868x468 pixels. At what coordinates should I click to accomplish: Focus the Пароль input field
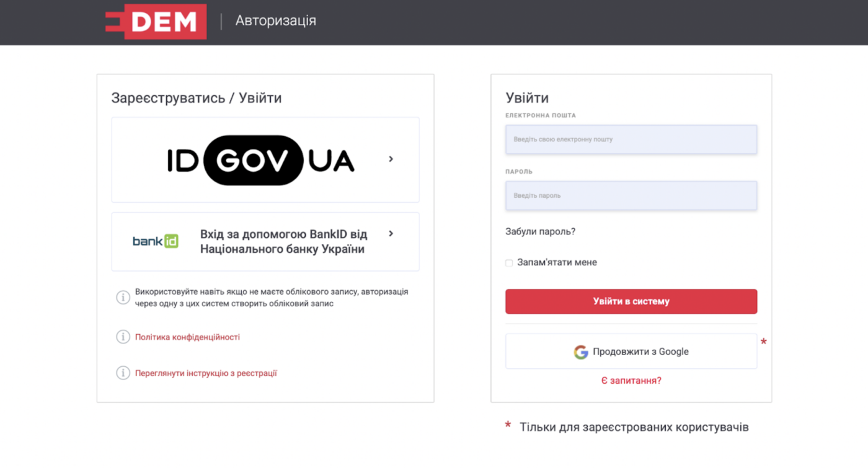(x=631, y=195)
